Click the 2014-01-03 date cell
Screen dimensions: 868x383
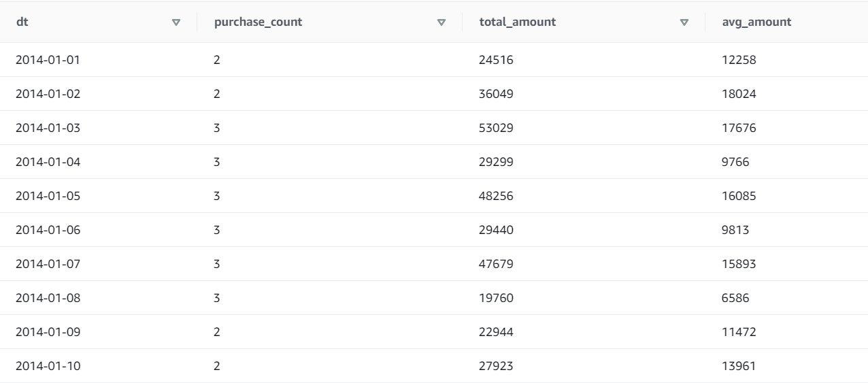pyautogui.click(x=48, y=128)
